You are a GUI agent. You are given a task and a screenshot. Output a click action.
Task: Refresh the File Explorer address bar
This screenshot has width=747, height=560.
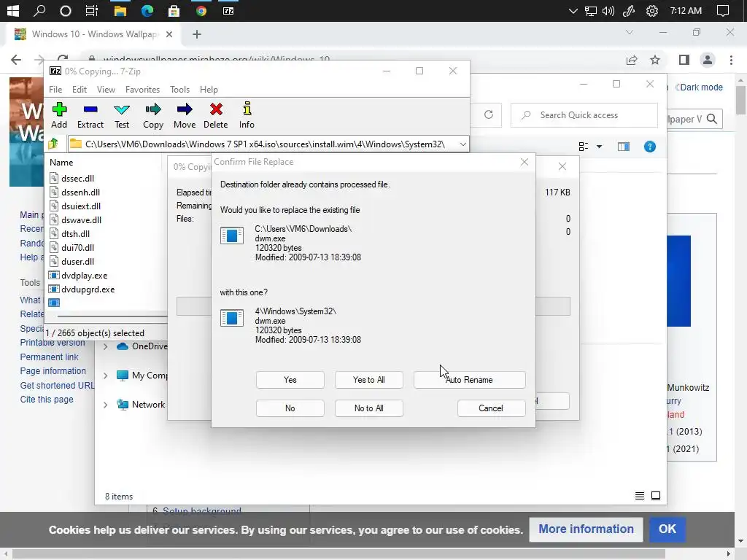click(489, 114)
